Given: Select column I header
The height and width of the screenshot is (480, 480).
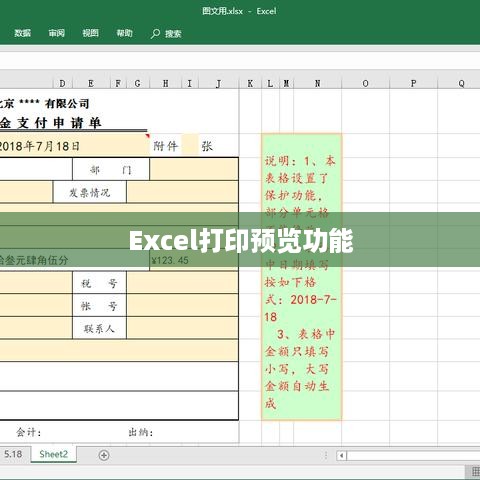Looking at the screenshot, I should tap(190, 83).
